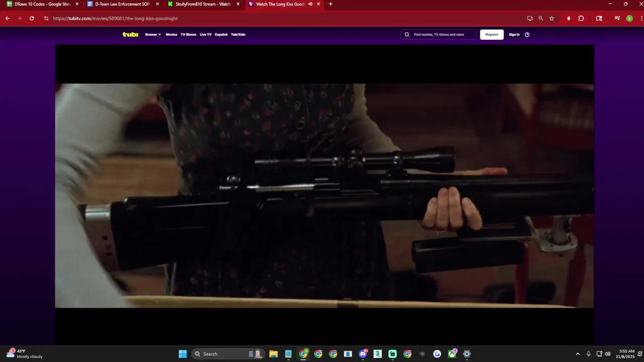Screen dimensions: 644x362
Task: Show hidden icons with the tray chevron
Action: point(578,354)
